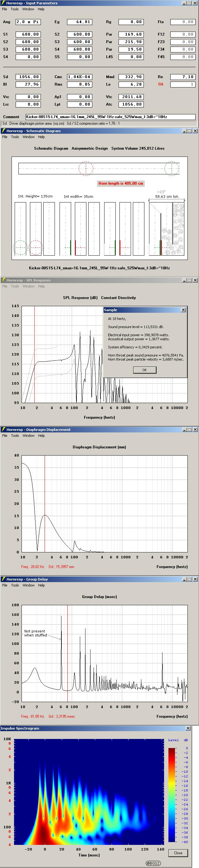Click the L45 value field

pos(131,57)
